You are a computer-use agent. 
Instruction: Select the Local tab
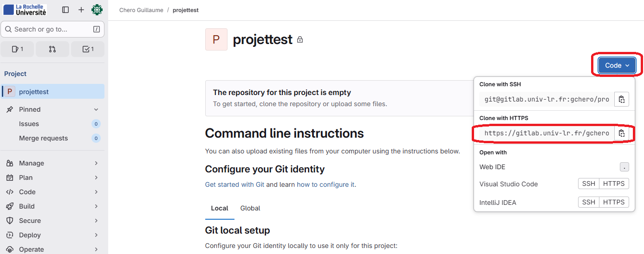(220, 208)
